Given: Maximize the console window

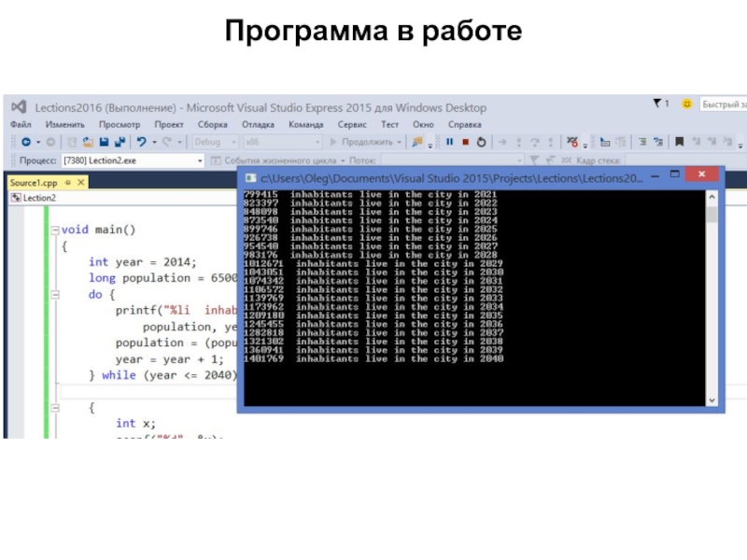Looking at the screenshot, I should [674, 175].
